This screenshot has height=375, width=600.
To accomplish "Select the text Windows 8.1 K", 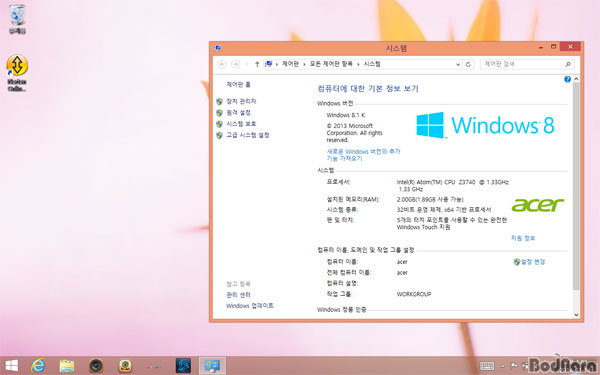I will coord(346,115).
